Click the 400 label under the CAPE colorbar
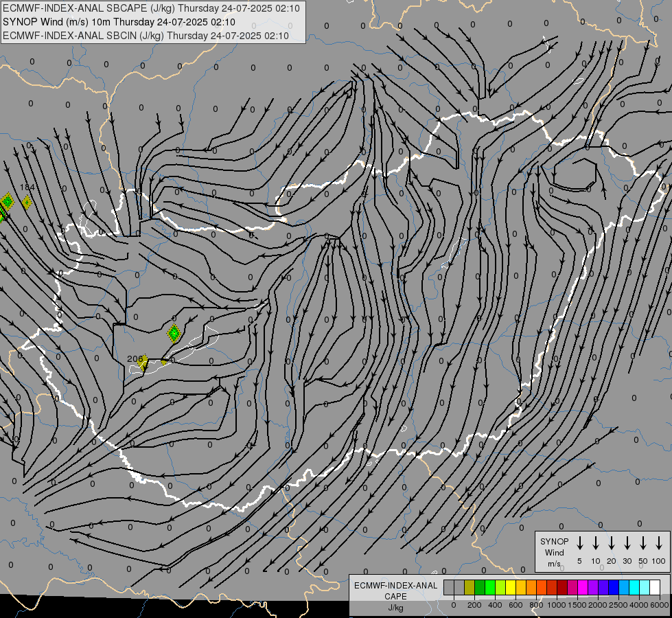This screenshot has width=672, height=618. [x=495, y=605]
